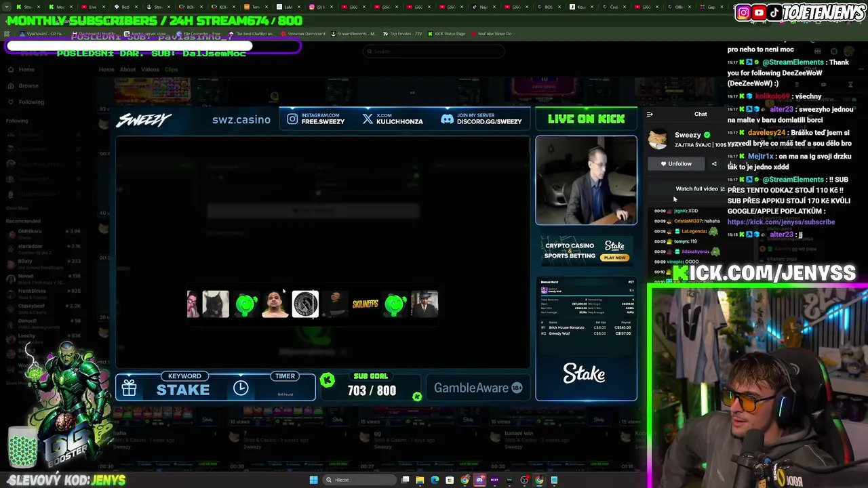Open the channel Home tab

coord(106,69)
